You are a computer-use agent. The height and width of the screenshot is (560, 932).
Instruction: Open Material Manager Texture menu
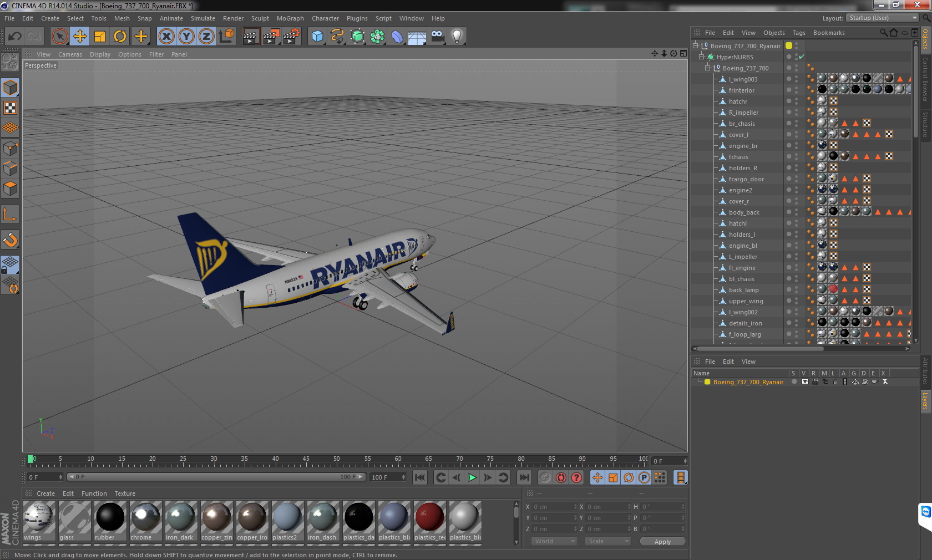tap(125, 493)
